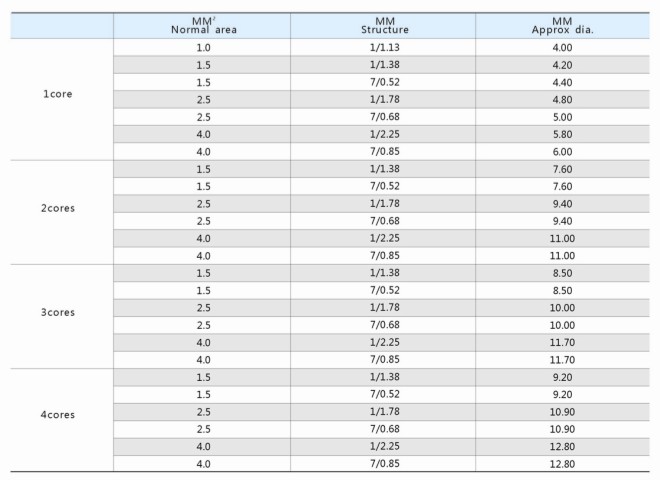Viewport: 660px width, 480px height.
Task: Click the 6.00 approx diameter cell
Action: tap(562, 152)
